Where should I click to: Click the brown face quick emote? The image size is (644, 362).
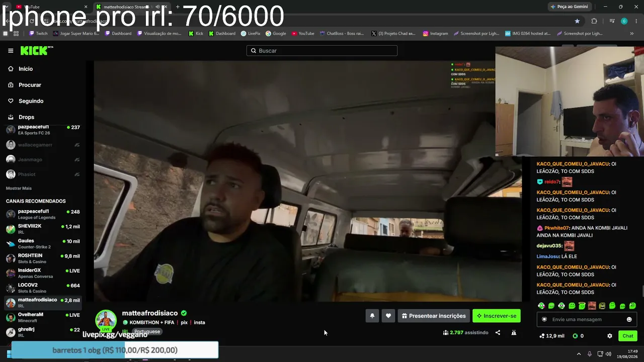click(592, 306)
